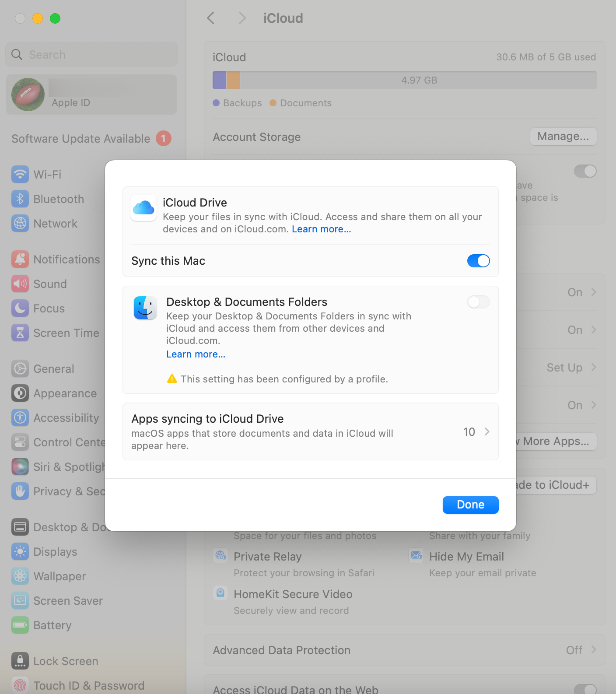The image size is (616, 694).
Task: Open Touch ID & Password fingerprint icon
Action: point(20,685)
